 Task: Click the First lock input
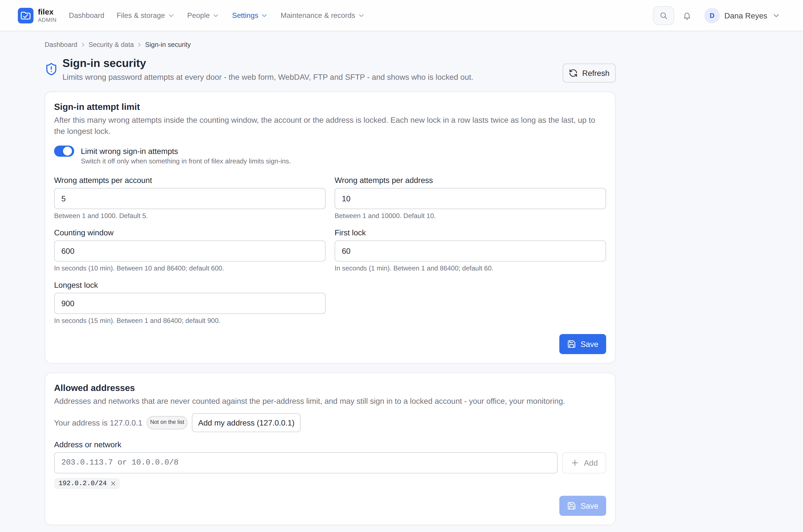coord(470,251)
